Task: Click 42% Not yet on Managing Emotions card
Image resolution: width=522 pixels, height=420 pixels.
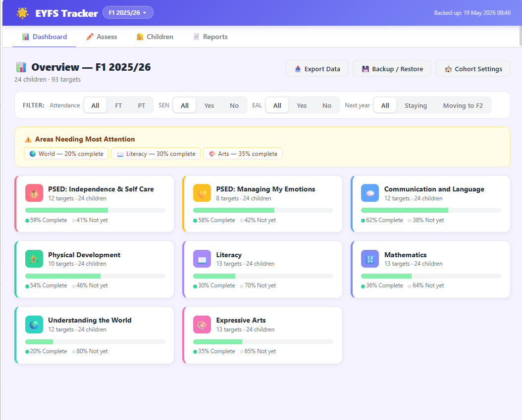Action: (258, 220)
